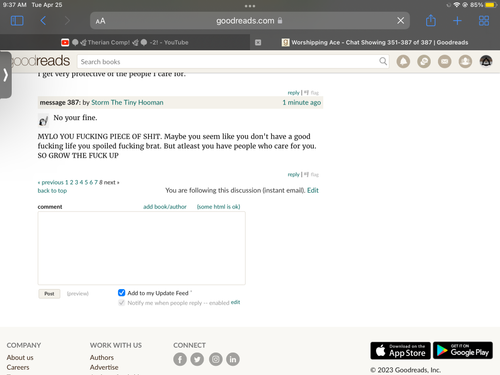Reply to message 387
Screen dimensions: 500x375
point(293,174)
